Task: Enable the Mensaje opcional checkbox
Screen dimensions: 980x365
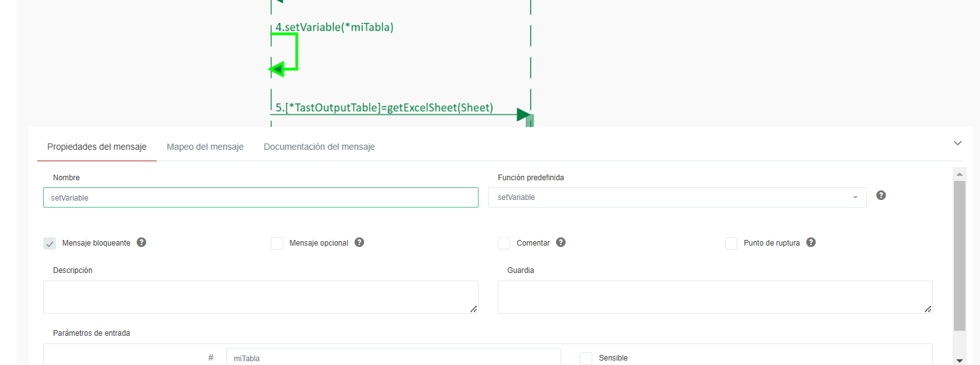Action: [277, 243]
